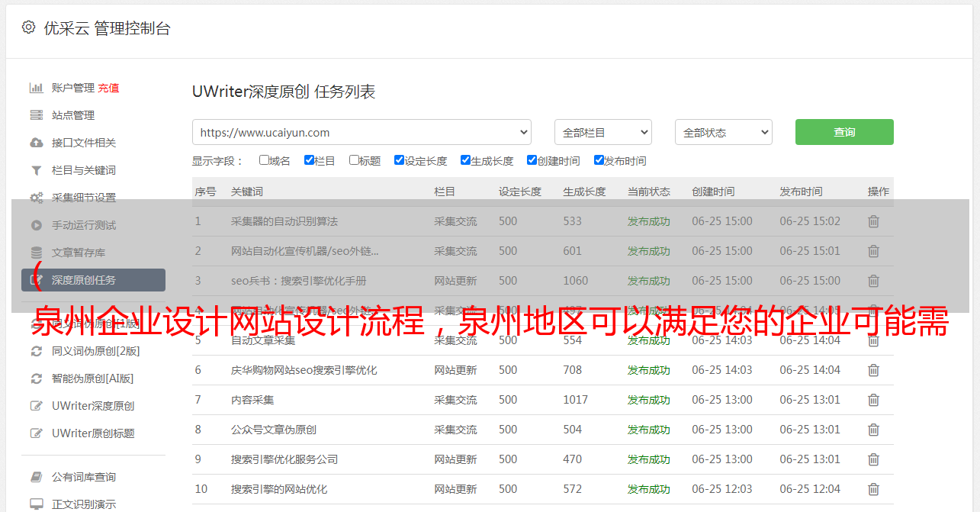This screenshot has width=980, height=512.
Task: Click the cloud upload icon for 接口文件相关
Action: [36, 143]
